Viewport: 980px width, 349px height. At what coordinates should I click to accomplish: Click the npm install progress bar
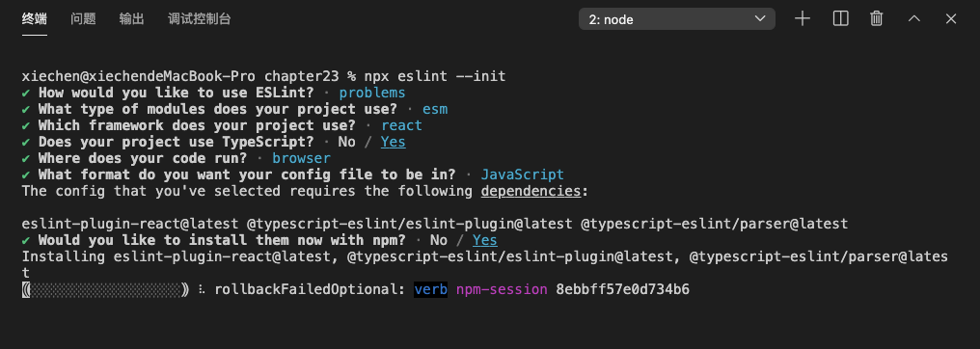(106, 289)
